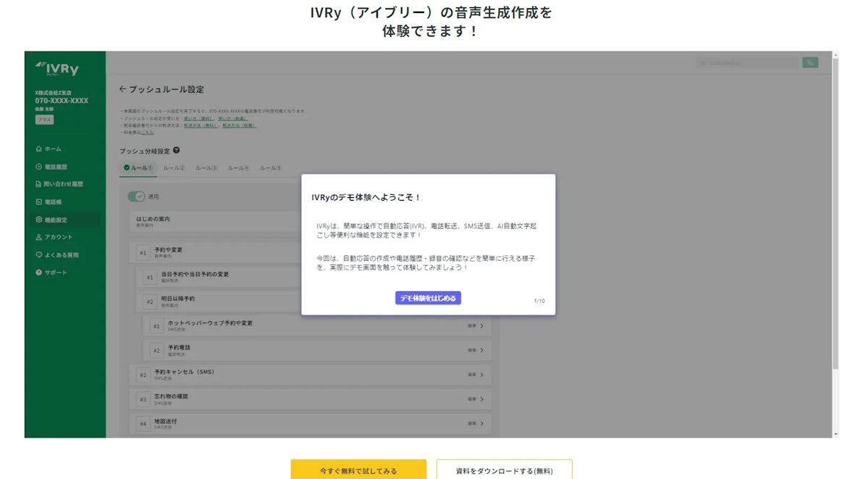Switch to the ルール② tab

coord(174,168)
